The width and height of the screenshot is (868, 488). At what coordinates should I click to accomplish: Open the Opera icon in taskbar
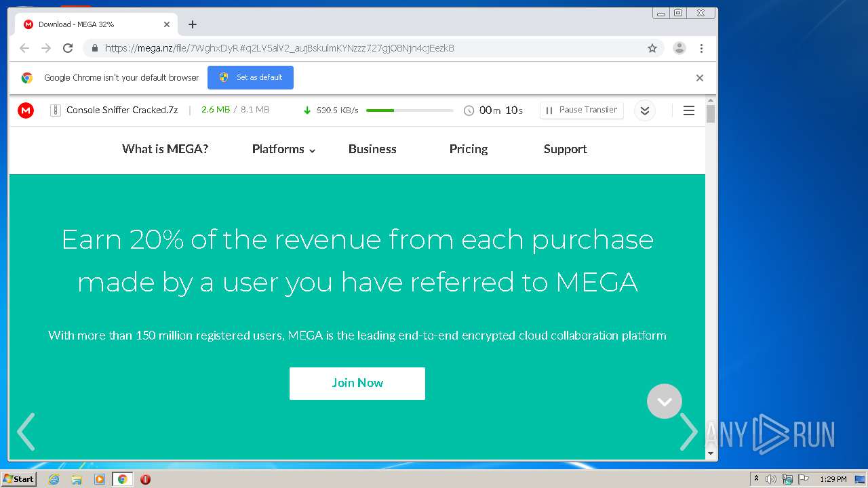coord(145,479)
